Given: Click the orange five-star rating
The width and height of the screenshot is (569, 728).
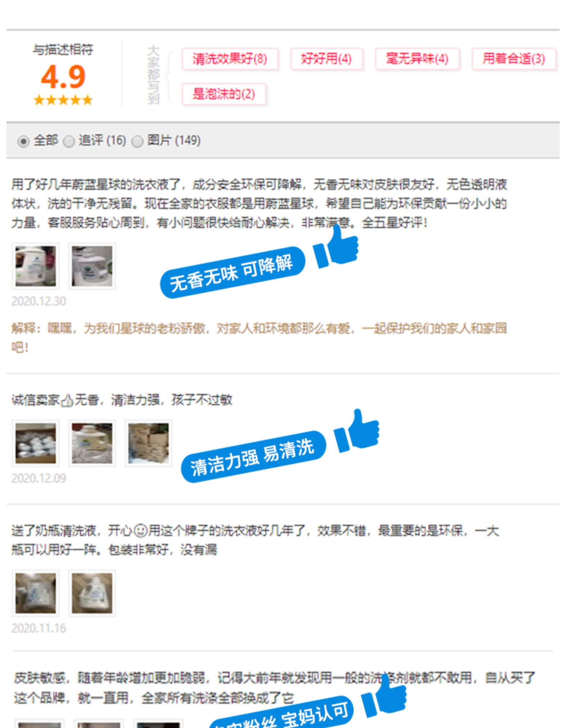Looking at the screenshot, I should 63,100.
